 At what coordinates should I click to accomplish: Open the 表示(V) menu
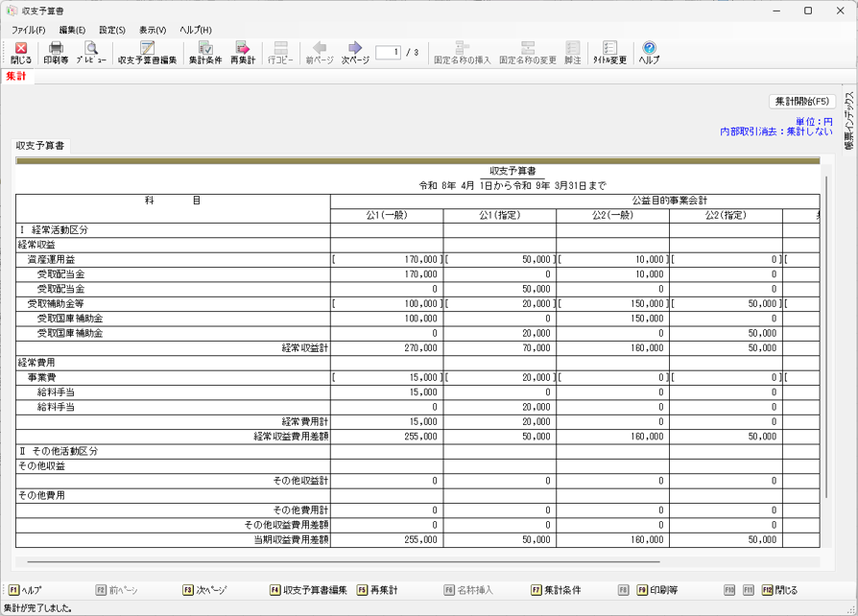(x=153, y=30)
